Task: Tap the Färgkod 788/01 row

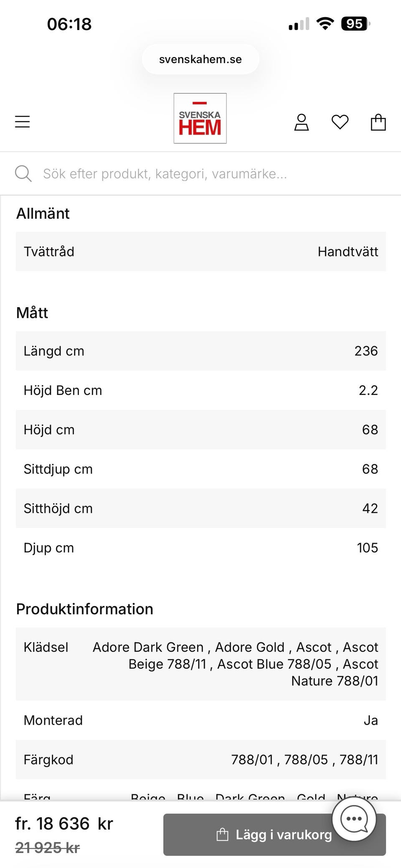Action: point(201,760)
